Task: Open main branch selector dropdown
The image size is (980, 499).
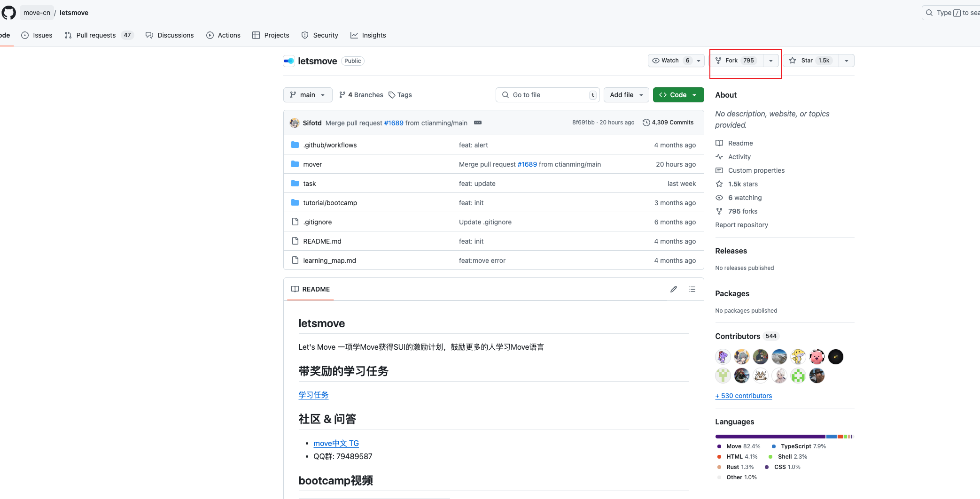Action: pyautogui.click(x=308, y=95)
